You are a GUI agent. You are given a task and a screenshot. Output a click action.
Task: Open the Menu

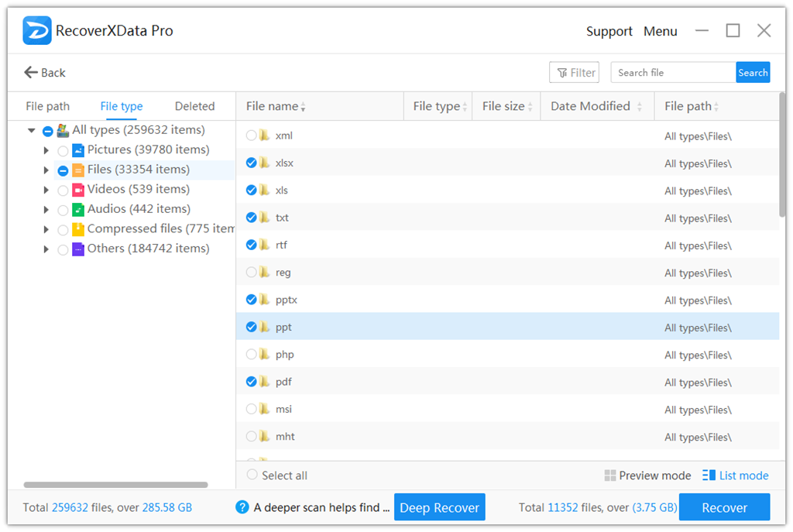pos(661,31)
